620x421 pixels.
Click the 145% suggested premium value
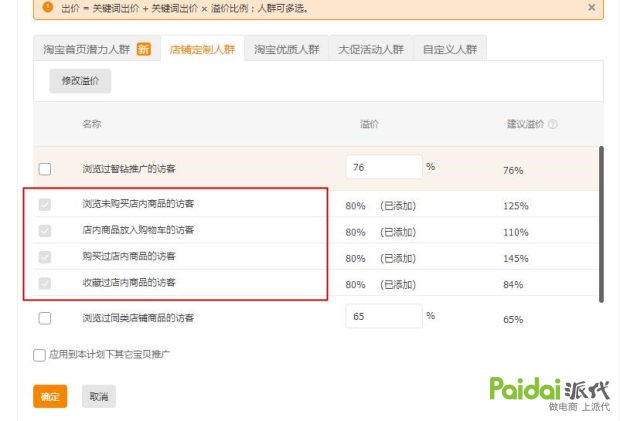coord(516,259)
